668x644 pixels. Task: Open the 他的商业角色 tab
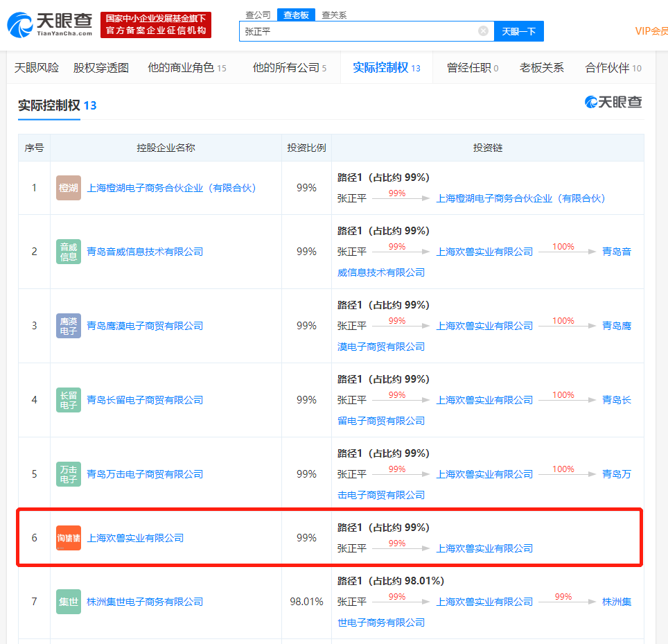click(187, 68)
